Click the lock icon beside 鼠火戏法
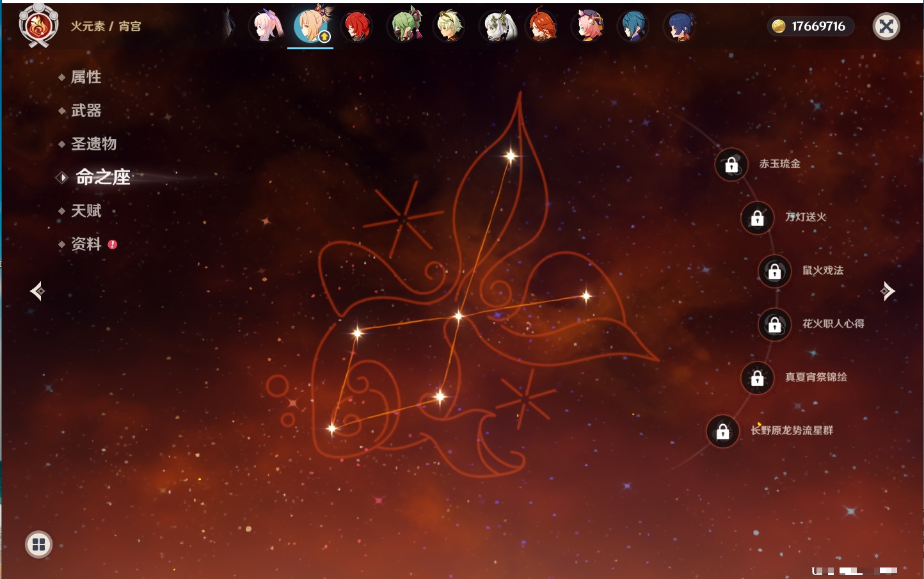924x579 pixels. coord(775,271)
